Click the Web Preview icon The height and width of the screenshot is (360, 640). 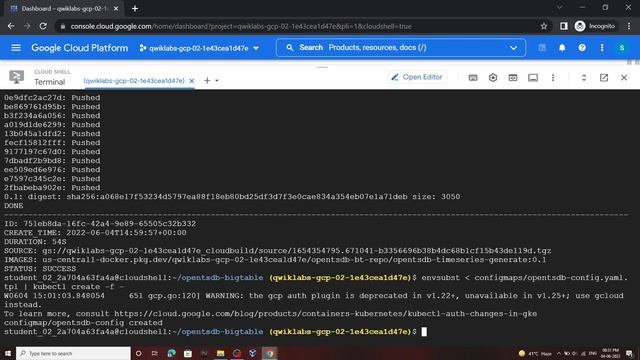coord(513,78)
